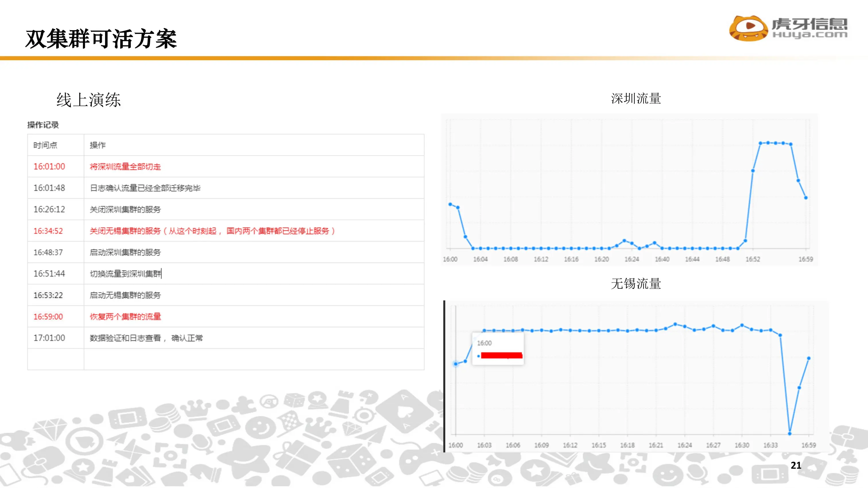
Task: Select the 16:34:52 red timestamp
Action: pos(48,231)
